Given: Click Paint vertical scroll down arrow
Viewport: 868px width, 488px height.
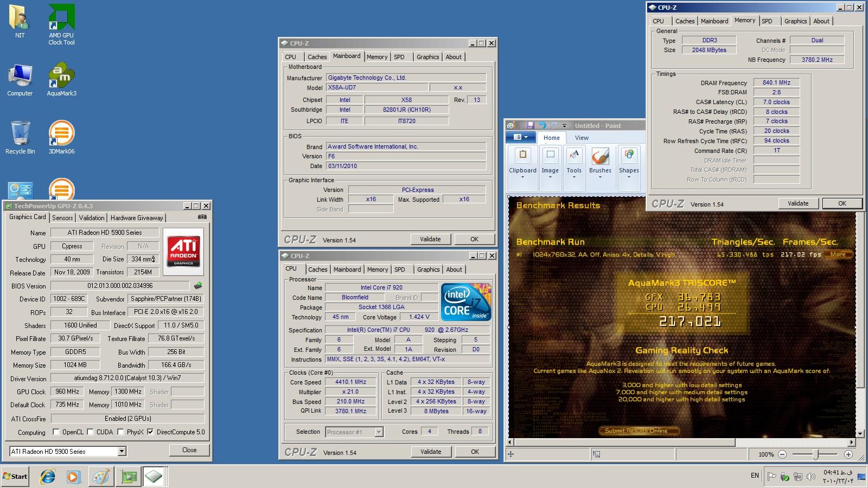Looking at the screenshot, I should (859, 434).
